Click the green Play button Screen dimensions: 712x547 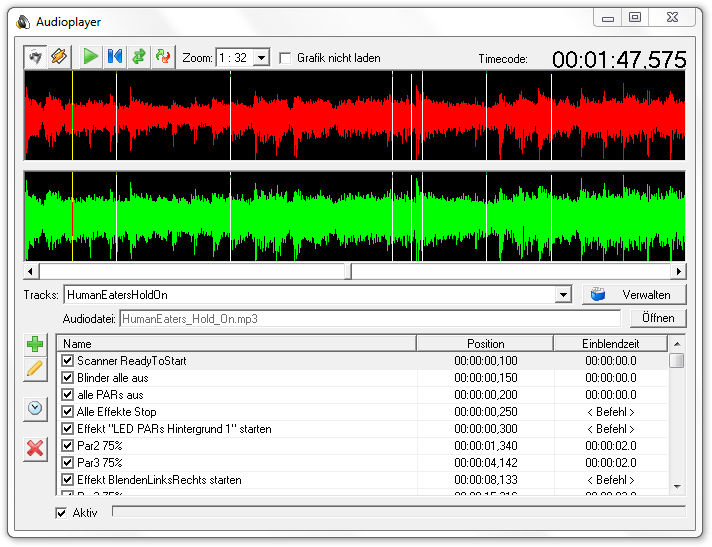pyautogui.click(x=91, y=57)
